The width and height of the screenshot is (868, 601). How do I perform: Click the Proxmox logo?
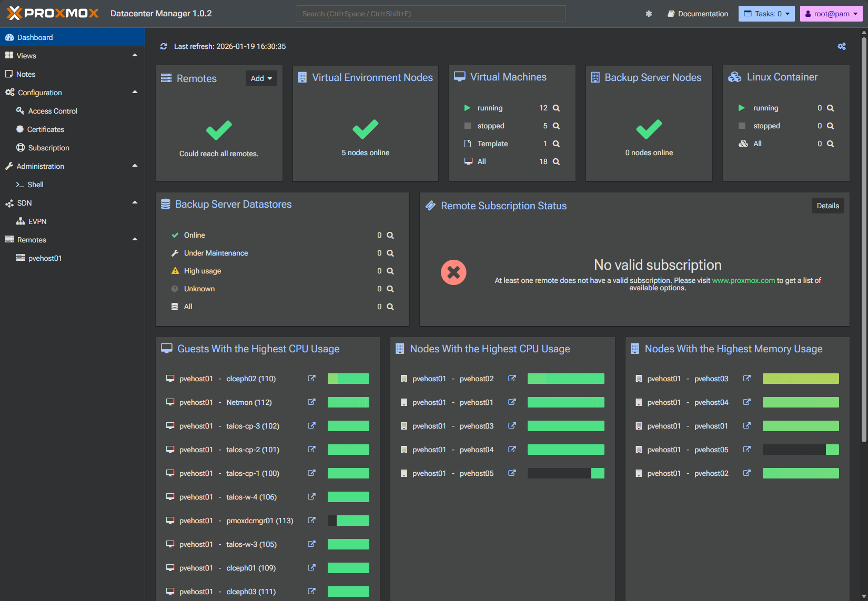pyautogui.click(x=53, y=13)
